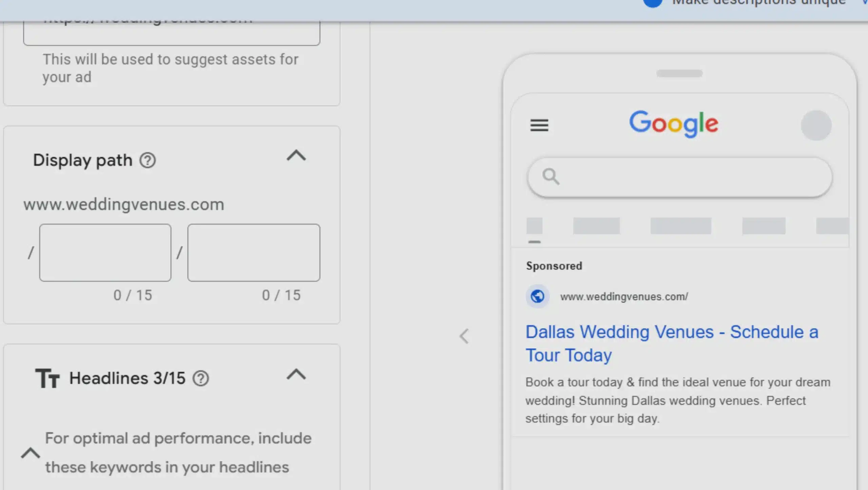The width and height of the screenshot is (868, 490).
Task: Open the hamburger menu in the ad preview
Action: (x=540, y=125)
